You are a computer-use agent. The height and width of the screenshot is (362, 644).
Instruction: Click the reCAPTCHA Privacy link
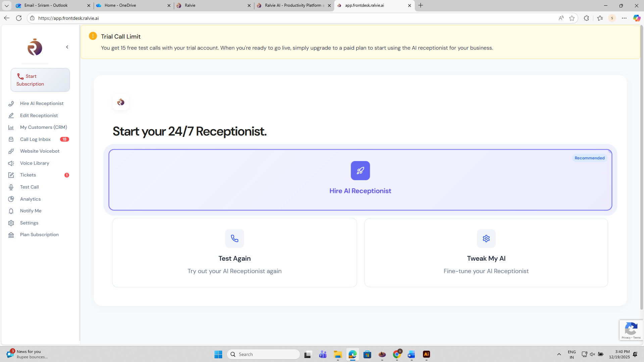(x=626, y=338)
